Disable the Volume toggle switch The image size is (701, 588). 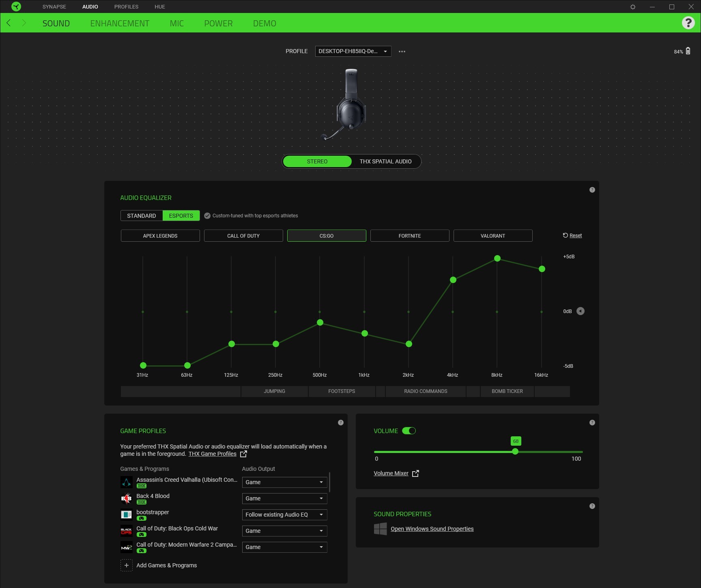point(410,431)
